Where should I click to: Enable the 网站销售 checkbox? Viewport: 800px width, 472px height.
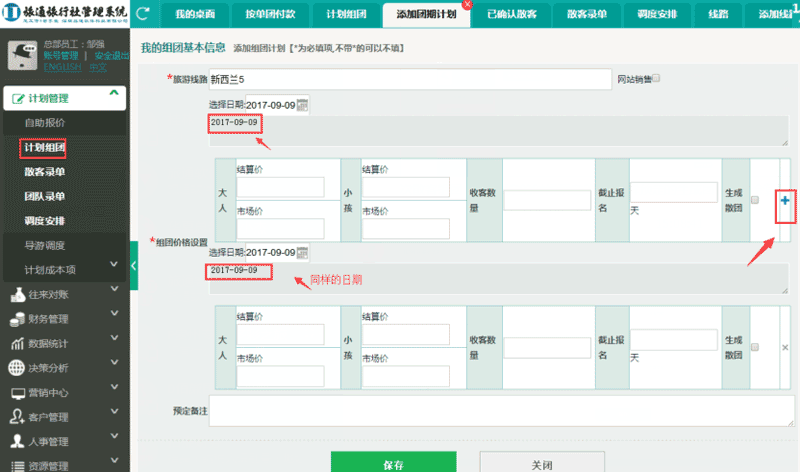(x=656, y=79)
